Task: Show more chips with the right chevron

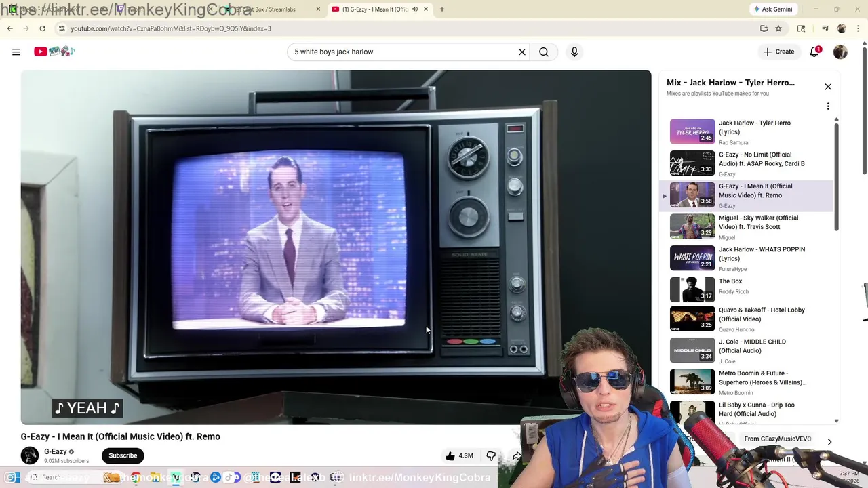Action: (829, 442)
